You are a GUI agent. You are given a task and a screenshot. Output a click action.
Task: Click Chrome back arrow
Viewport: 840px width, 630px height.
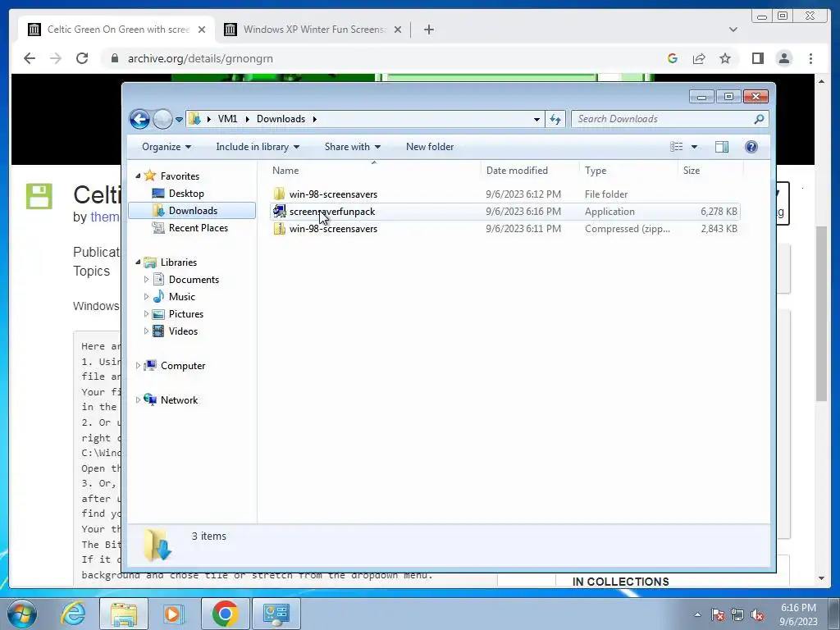click(x=30, y=58)
